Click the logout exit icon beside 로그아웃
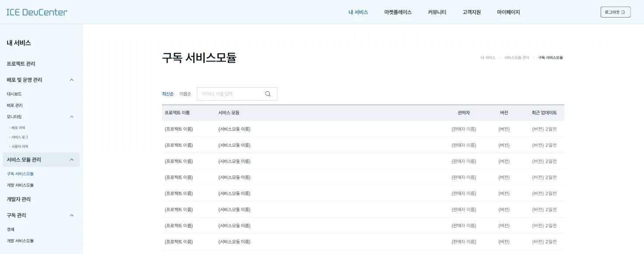The image size is (644, 254). pyautogui.click(x=624, y=12)
